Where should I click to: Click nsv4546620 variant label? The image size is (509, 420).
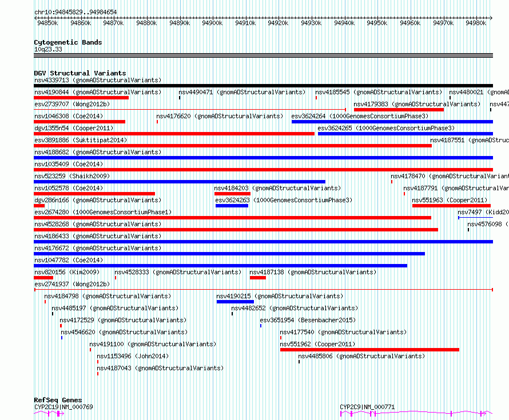click(x=124, y=332)
